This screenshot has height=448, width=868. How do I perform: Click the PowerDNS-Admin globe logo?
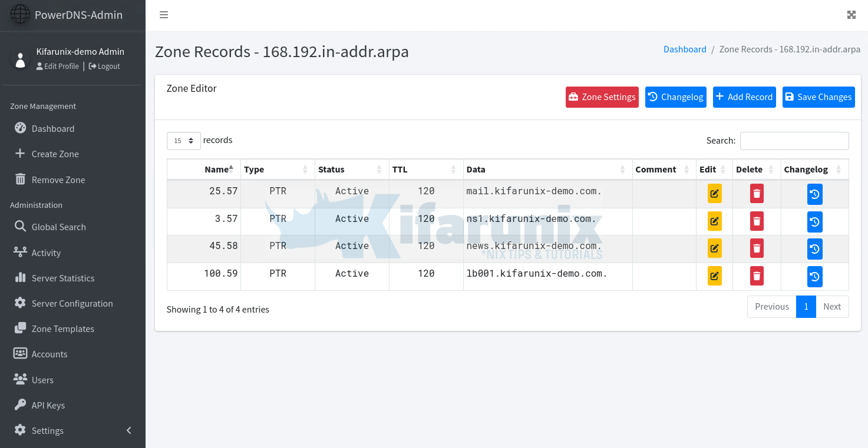point(20,15)
